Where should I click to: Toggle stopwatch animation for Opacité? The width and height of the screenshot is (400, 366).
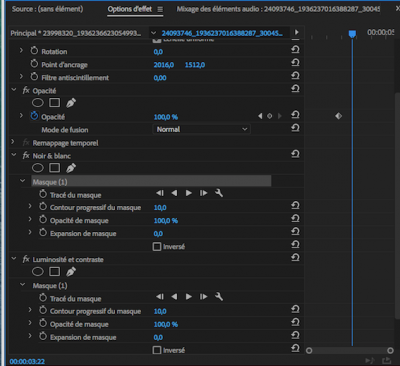point(34,116)
